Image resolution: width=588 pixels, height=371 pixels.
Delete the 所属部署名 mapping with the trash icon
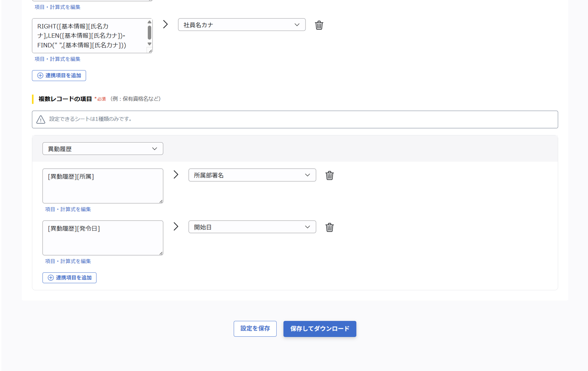[329, 175]
